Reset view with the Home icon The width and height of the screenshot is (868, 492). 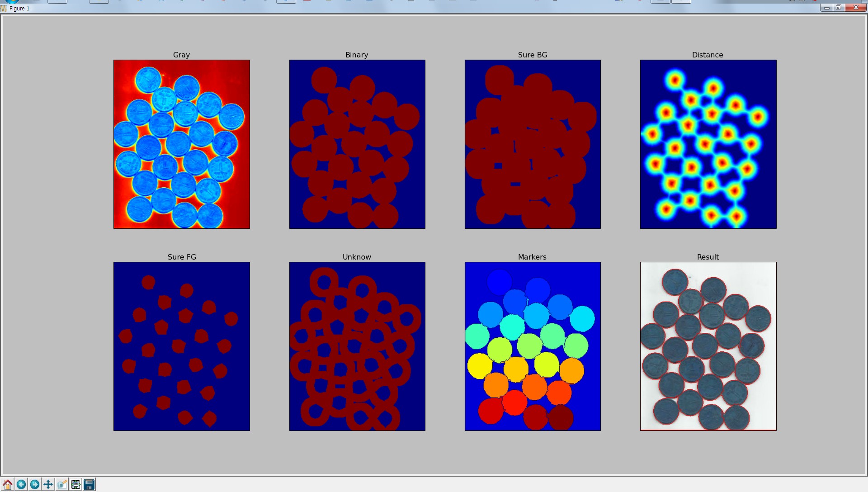[8, 485]
